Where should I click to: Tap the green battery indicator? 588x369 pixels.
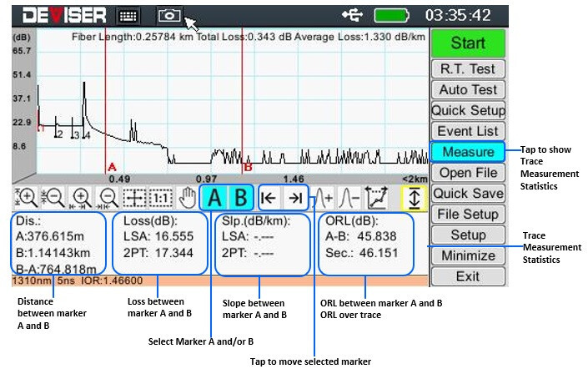[x=391, y=15]
